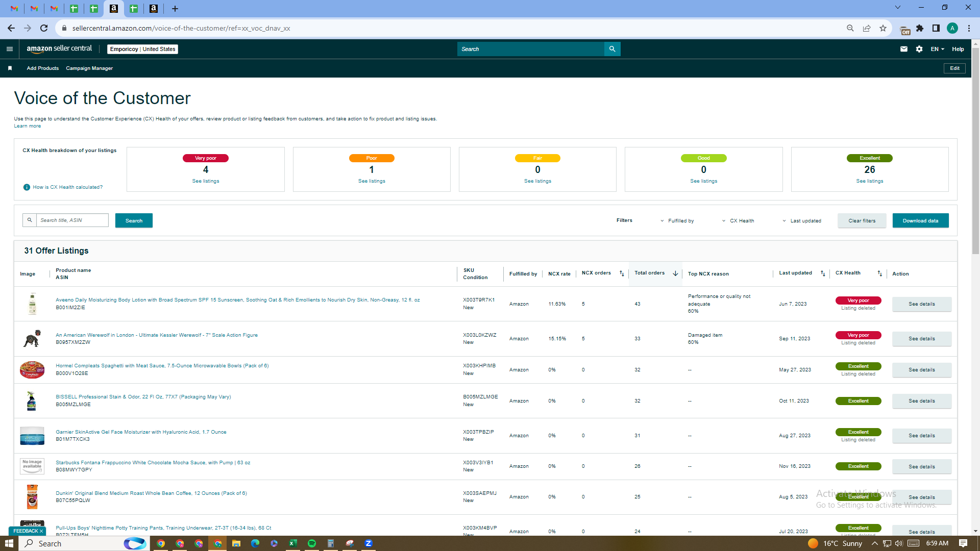
Task: Open the Seller Central settings gear
Action: (x=919, y=49)
